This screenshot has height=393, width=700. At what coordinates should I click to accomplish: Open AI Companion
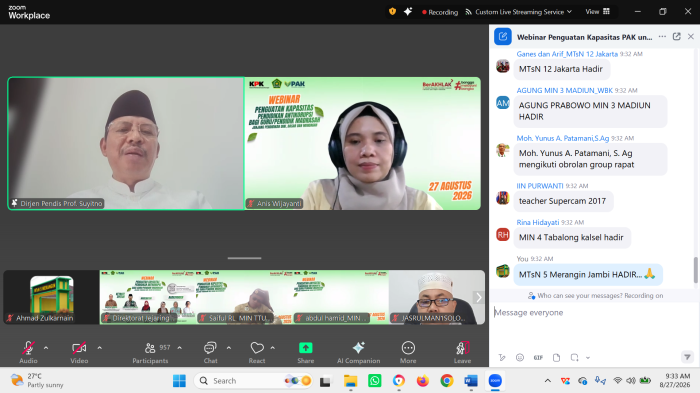(358, 352)
